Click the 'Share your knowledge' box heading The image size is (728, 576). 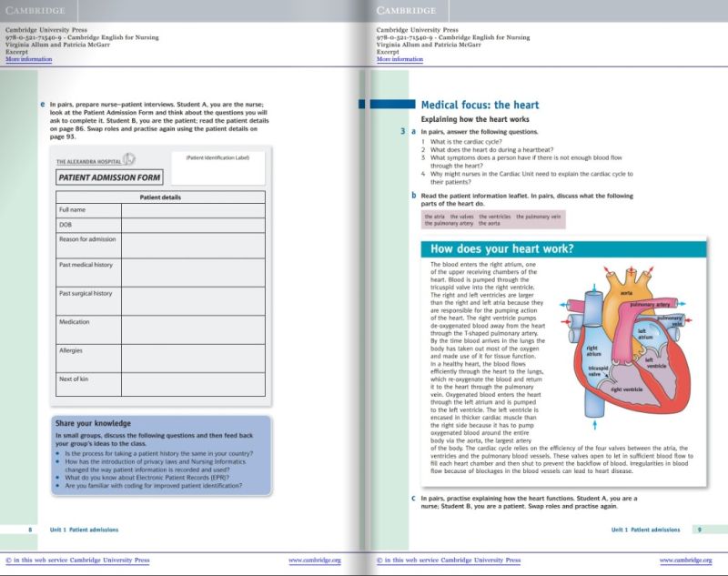coord(93,423)
